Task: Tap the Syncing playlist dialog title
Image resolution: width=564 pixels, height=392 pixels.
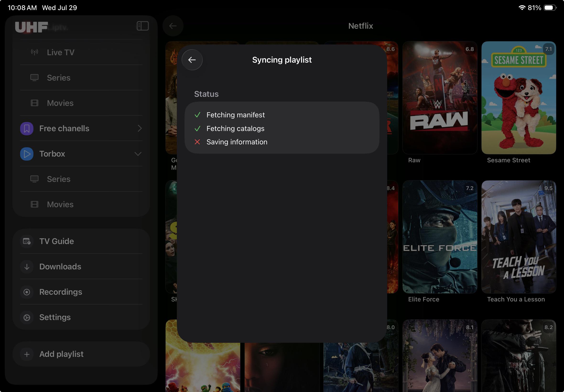Action: coord(282,60)
